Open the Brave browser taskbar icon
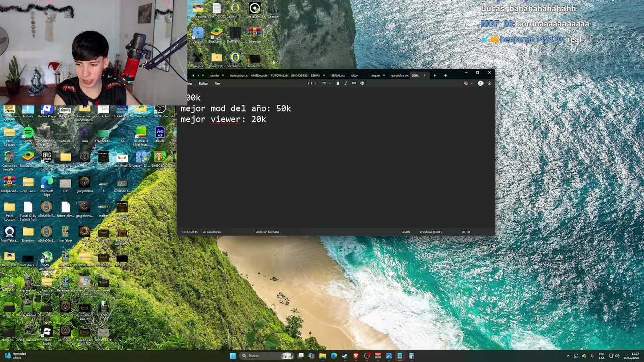The height and width of the screenshot is (362, 644). [356, 356]
